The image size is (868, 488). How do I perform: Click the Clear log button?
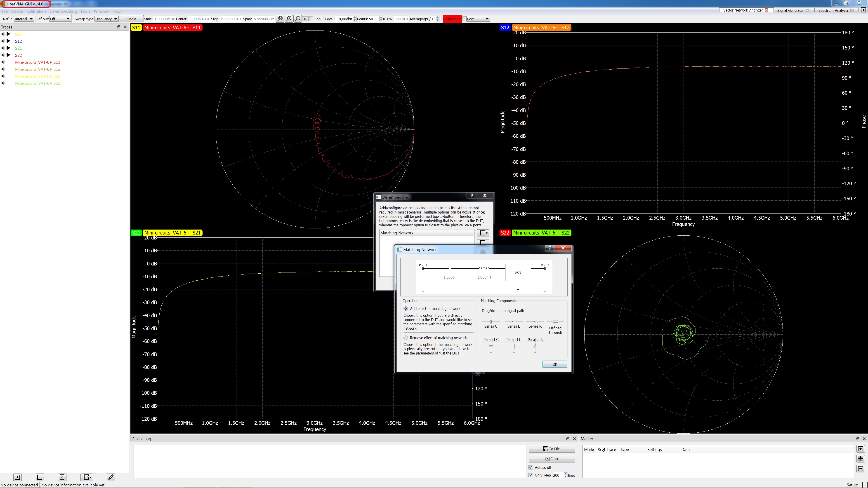[552, 459]
